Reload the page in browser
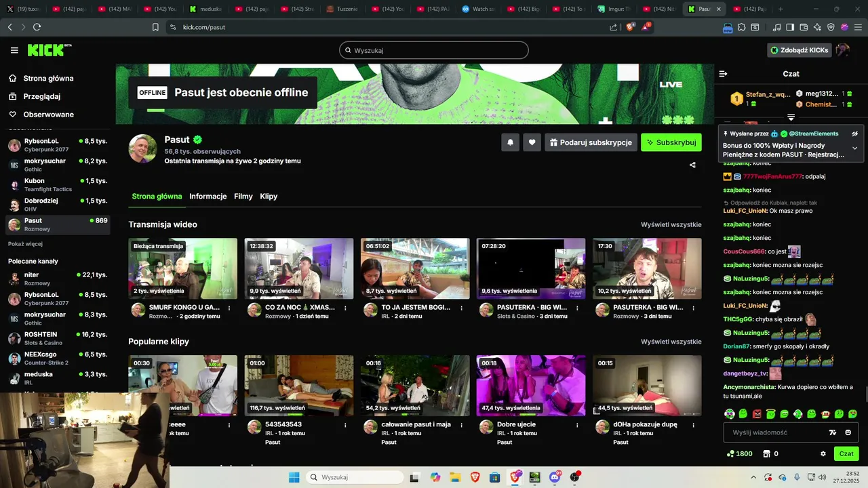 pos(37,27)
